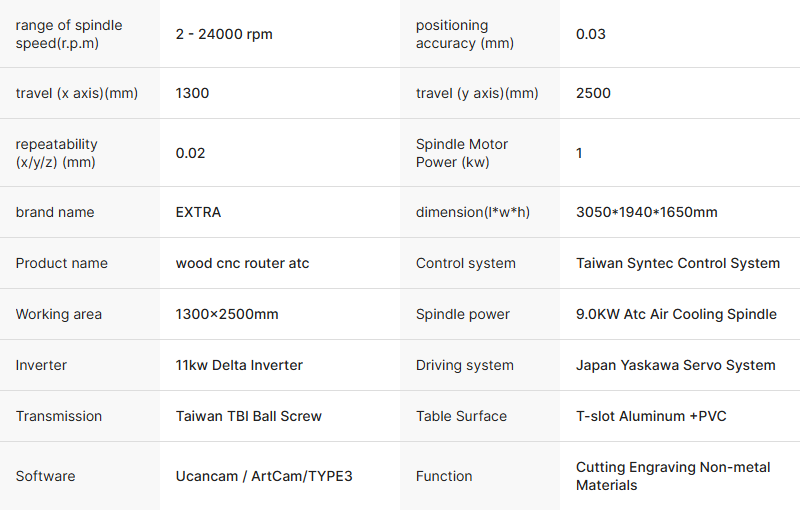
Task: Click the "repeatability (x/y/z) (mm)" label
Action: pos(57,153)
